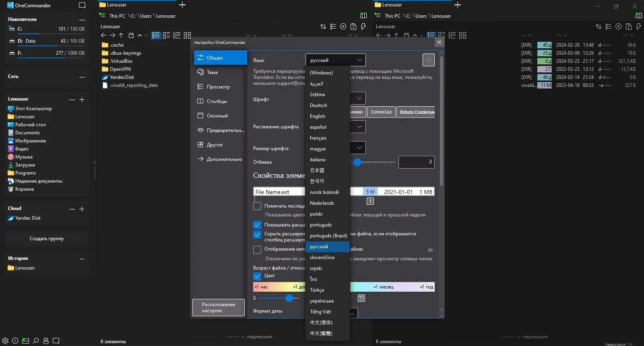Open the Шрифт dropdown arrow
Screen dimensions: 644x346
click(359, 98)
